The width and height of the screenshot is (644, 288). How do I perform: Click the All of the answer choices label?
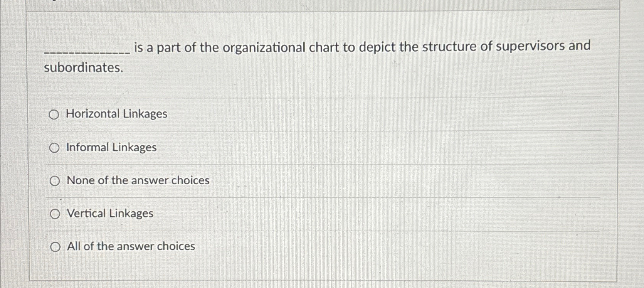[130, 246]
